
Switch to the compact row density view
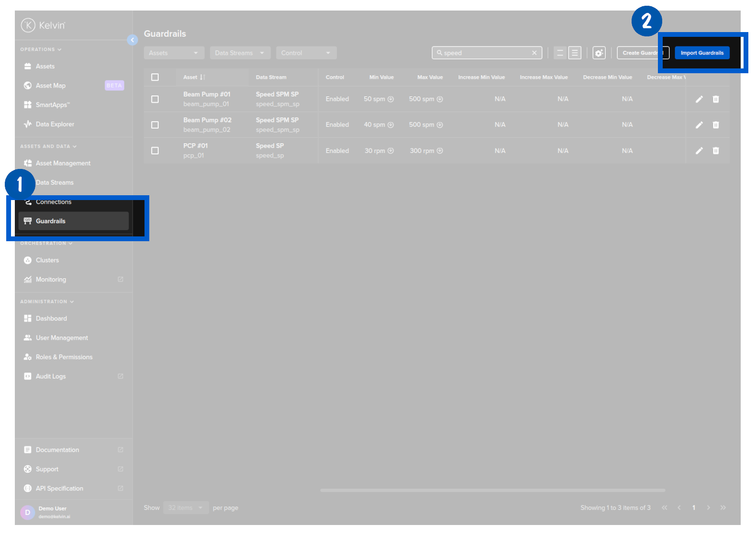tap(560, 53)
